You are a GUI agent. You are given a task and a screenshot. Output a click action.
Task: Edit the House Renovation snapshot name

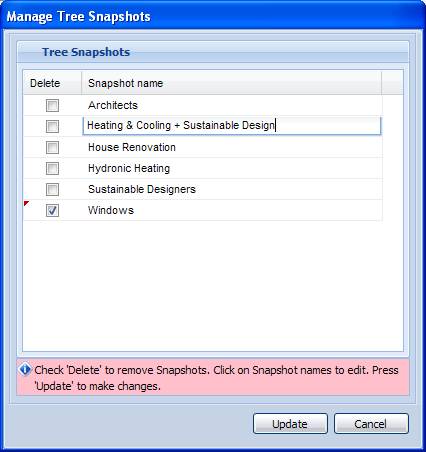(132, 147)
